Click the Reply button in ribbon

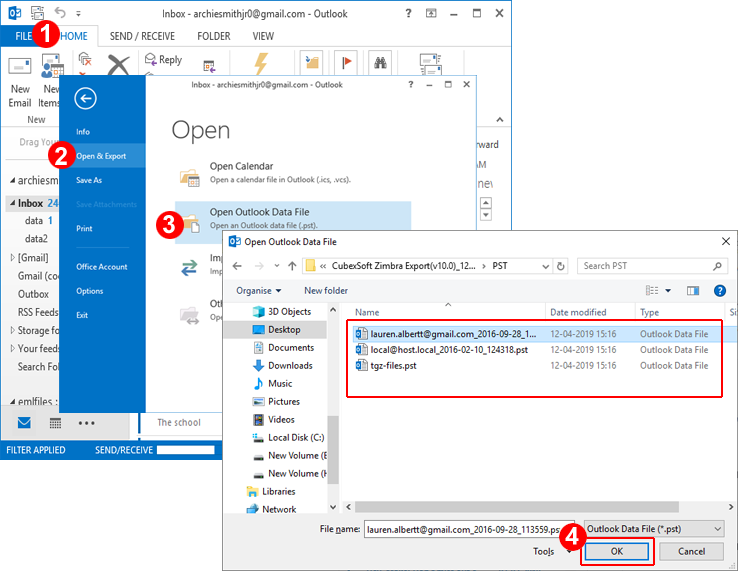(164, 60)
